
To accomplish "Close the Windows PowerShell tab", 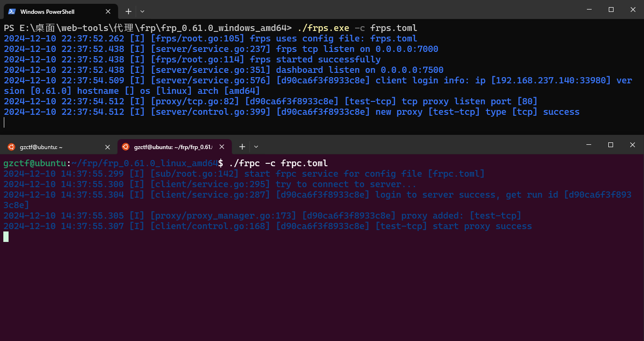I will click(x=108, y=11).
